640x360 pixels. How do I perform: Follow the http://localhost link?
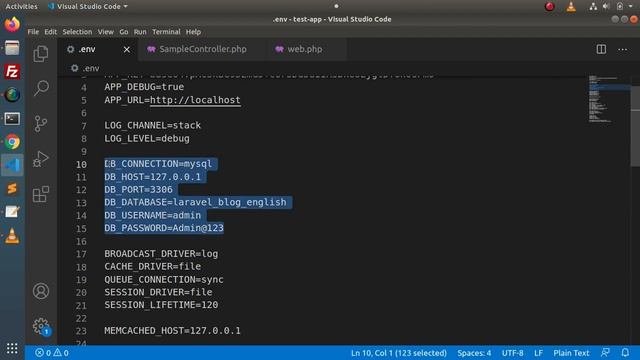tap(195, 100)
